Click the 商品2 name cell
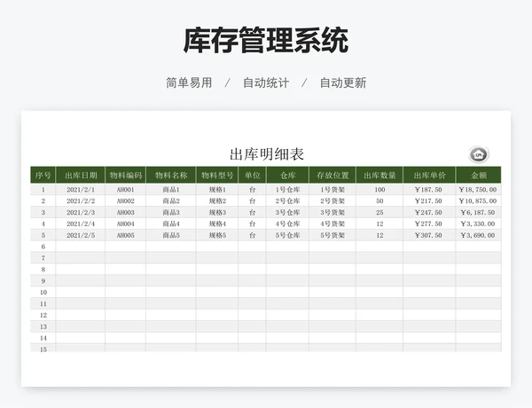This screenshot has height=408, width=532. coord(171,201)
